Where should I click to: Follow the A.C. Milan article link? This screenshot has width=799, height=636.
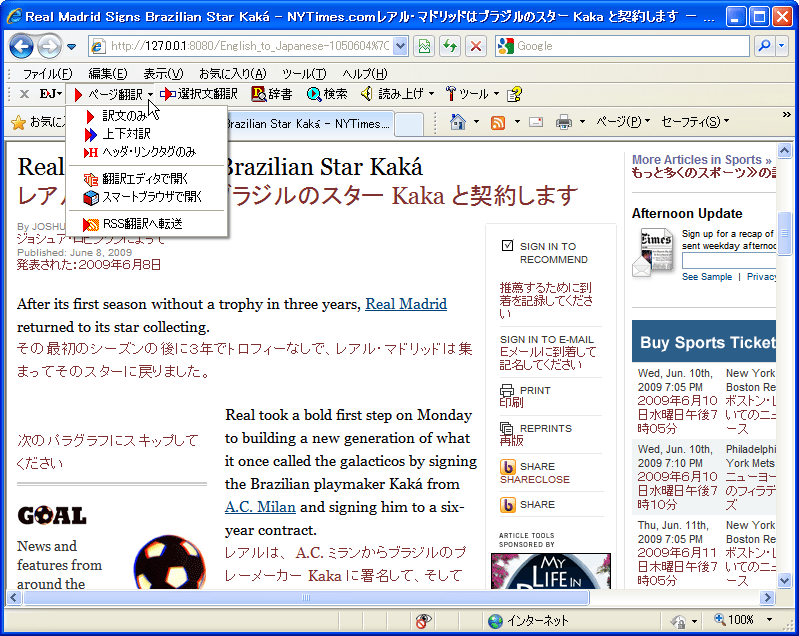click(x=260, y=507)
